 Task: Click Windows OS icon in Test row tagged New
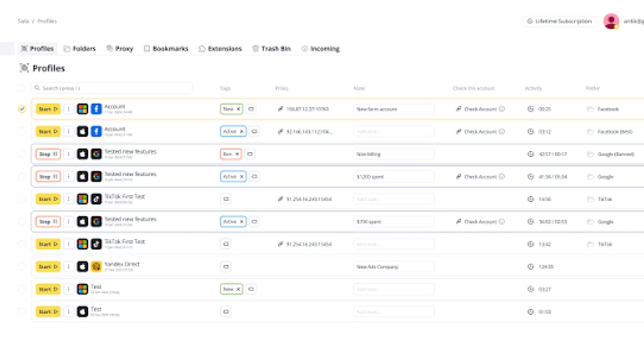[82, 289]
